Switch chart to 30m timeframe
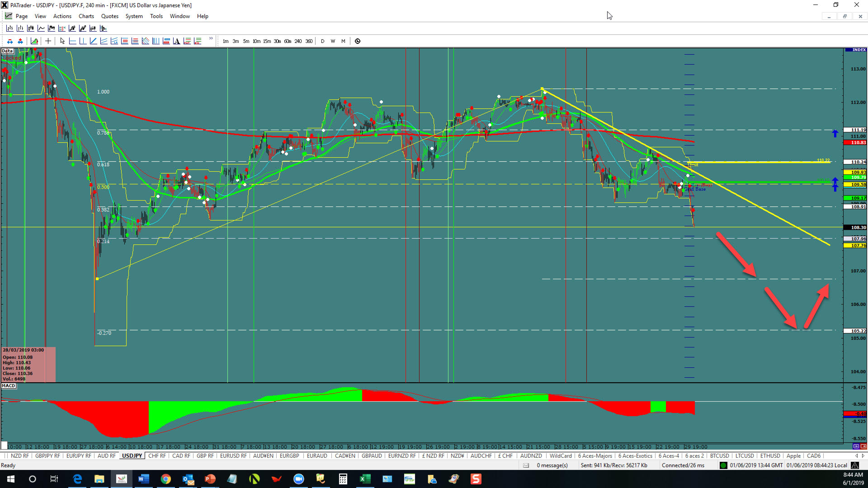This screenshot has height=488, width=868. click(x=277, y=41)
